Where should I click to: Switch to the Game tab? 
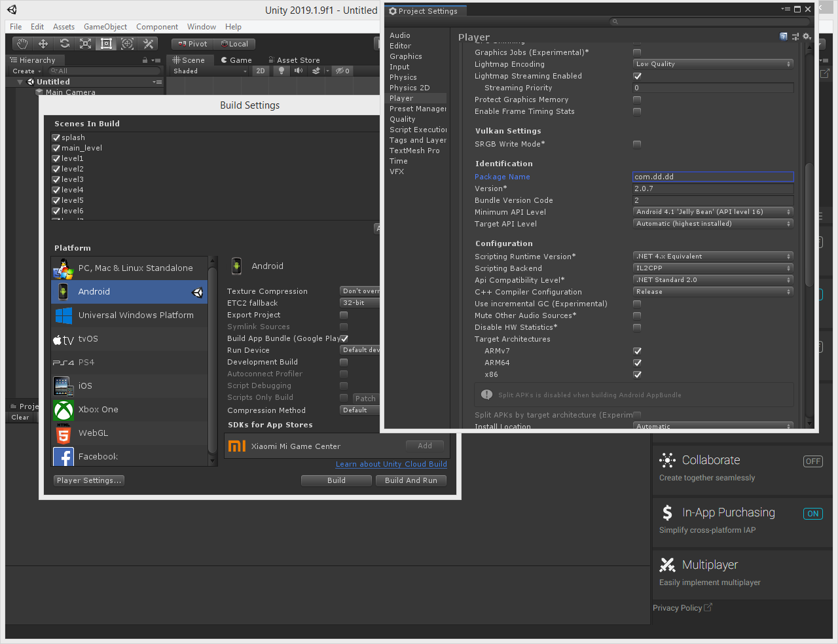click(236, 60)
